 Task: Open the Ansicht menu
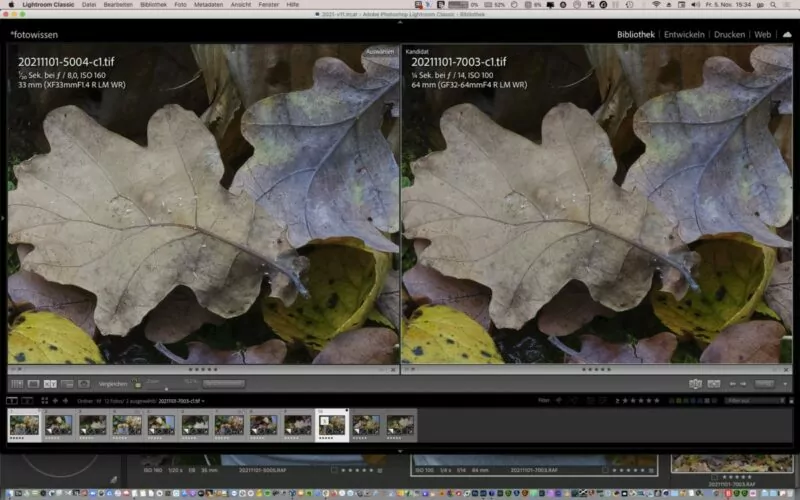241,5
